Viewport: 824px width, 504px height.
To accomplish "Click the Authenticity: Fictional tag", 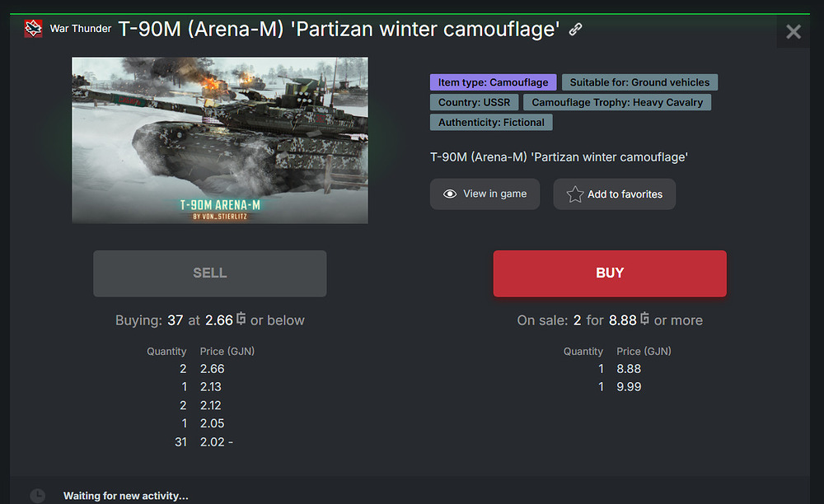I will 491,123.
